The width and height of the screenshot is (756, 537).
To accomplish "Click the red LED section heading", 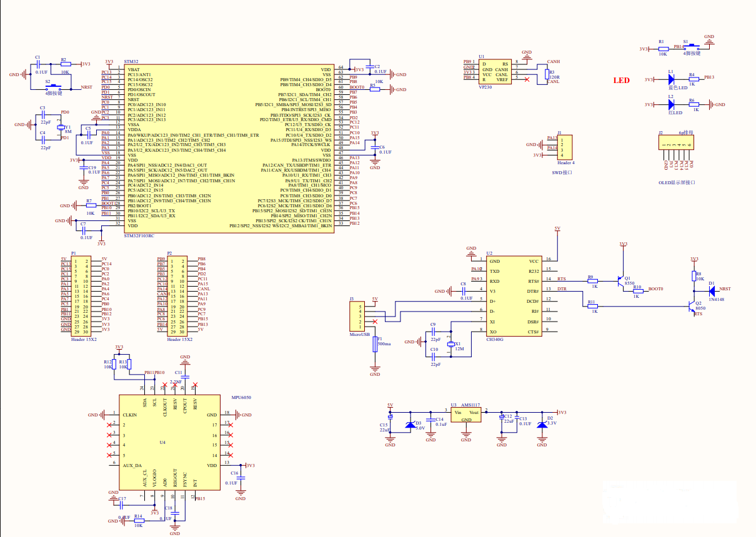I will [x=621, y=80].
